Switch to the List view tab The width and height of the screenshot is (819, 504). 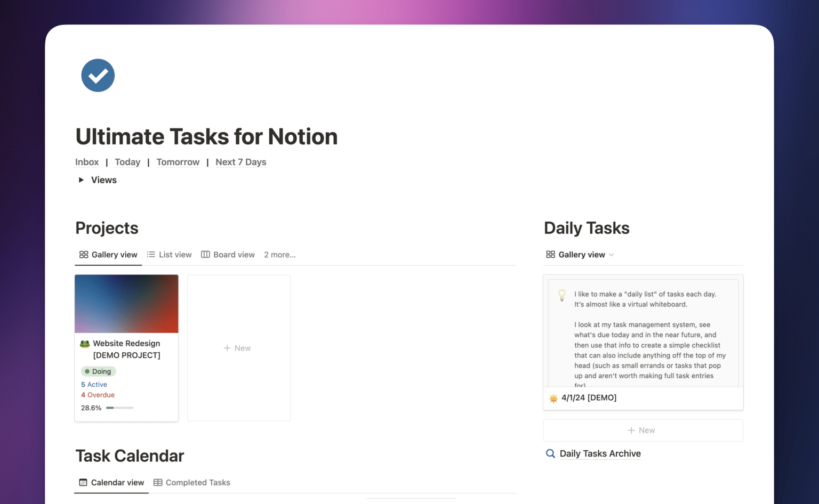point(175,255)
